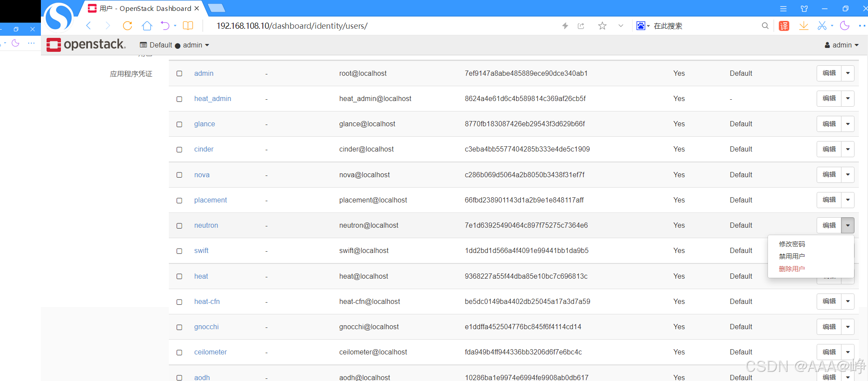Click 编辑 button for the heat-cfn user
The width and height of the screenshot is (868, 381).
[829, 301]
